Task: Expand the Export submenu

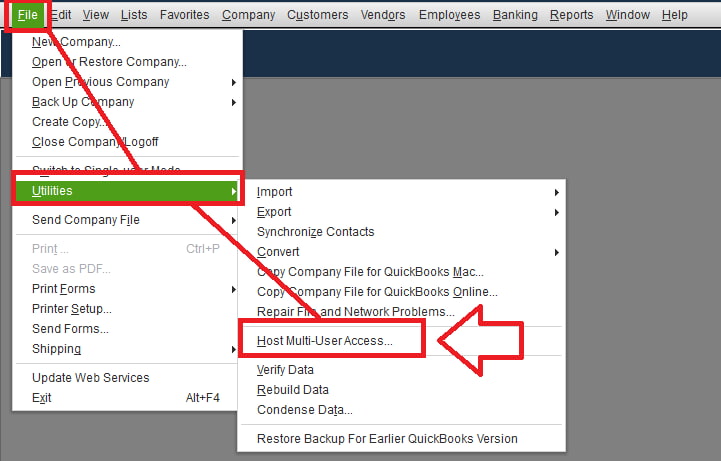Action: (401, 212)
